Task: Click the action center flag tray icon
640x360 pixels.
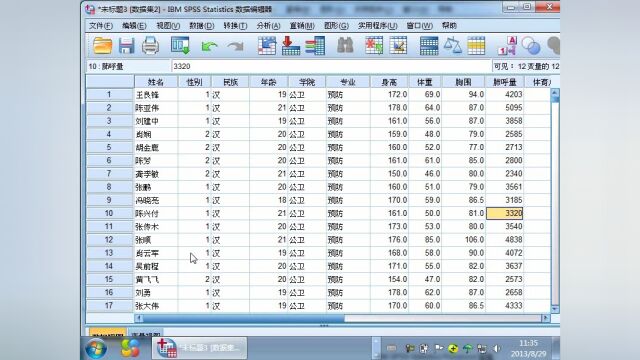Action: point(439,348)
